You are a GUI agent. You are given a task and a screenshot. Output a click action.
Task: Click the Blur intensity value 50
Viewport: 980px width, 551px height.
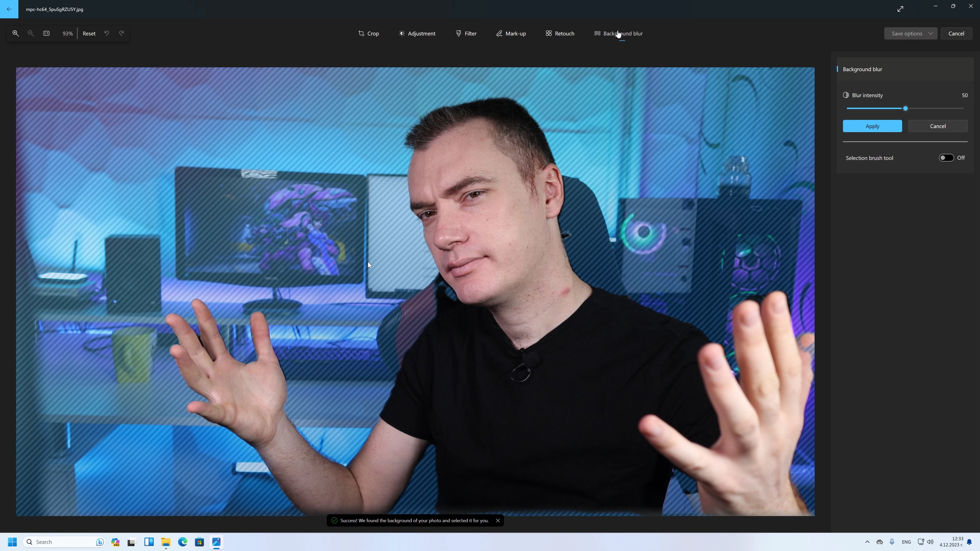point(964,95)
